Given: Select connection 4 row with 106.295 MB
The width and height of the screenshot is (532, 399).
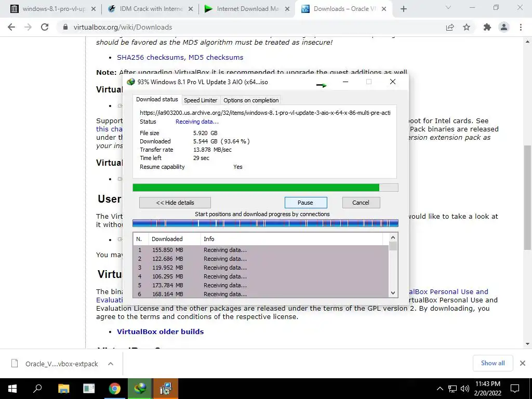Looking at the screenshot, I should click(261, 276).
